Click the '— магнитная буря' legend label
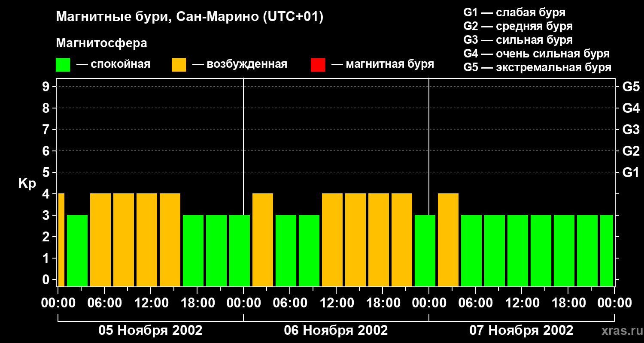Image resolution: width=644 pixels, height=343 pixels. tap(383, 64)
